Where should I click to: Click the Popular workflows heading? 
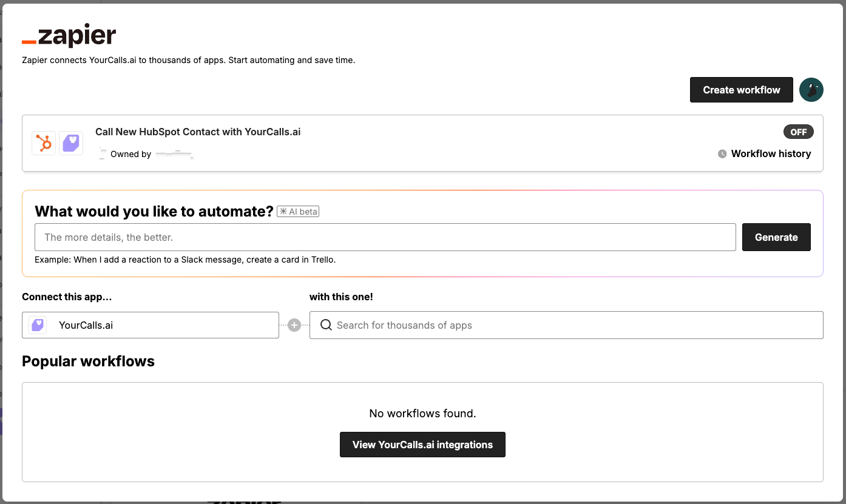pos(88,361)
